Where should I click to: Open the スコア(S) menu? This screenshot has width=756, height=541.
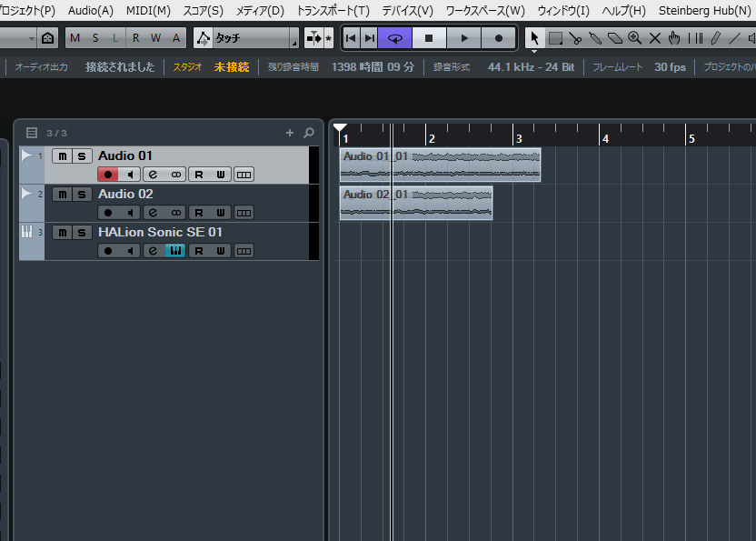[203, 10]
